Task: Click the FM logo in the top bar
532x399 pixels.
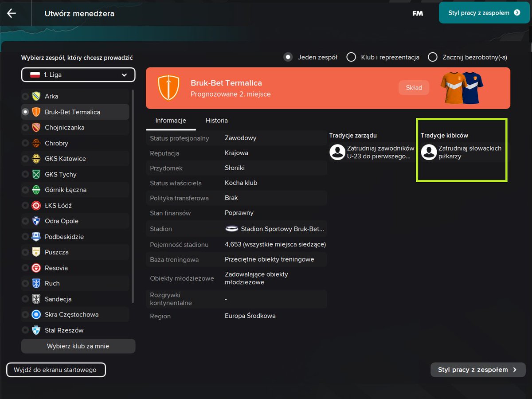Action: pos(417,13)
